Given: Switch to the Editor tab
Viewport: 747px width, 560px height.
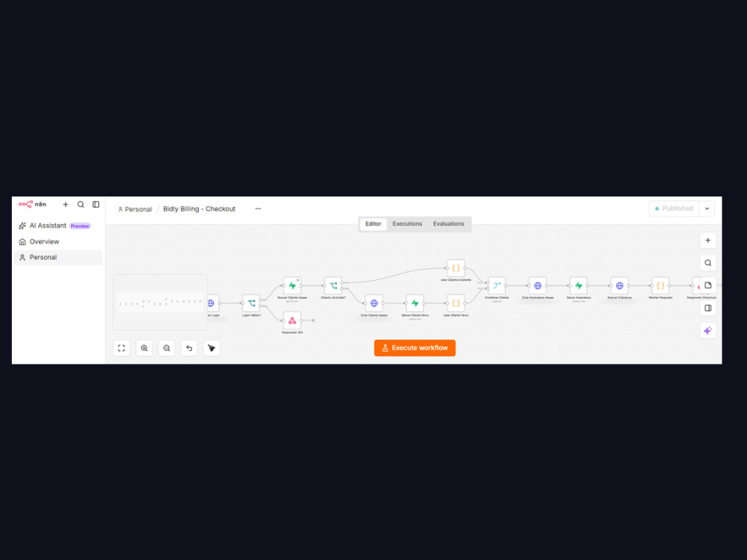Looking at the screenshot, I should 373,224.
